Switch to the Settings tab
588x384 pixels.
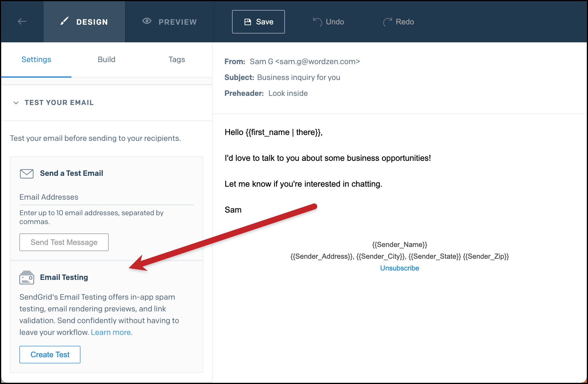coord(36,60)
